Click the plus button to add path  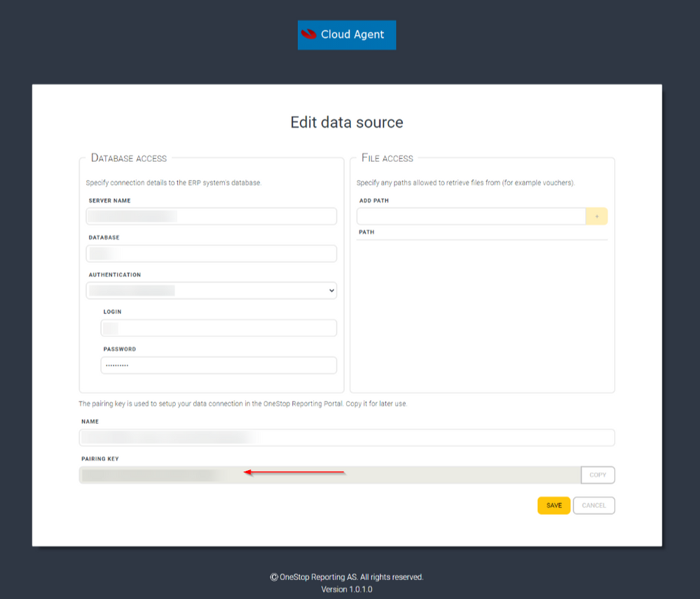point(596,216)
